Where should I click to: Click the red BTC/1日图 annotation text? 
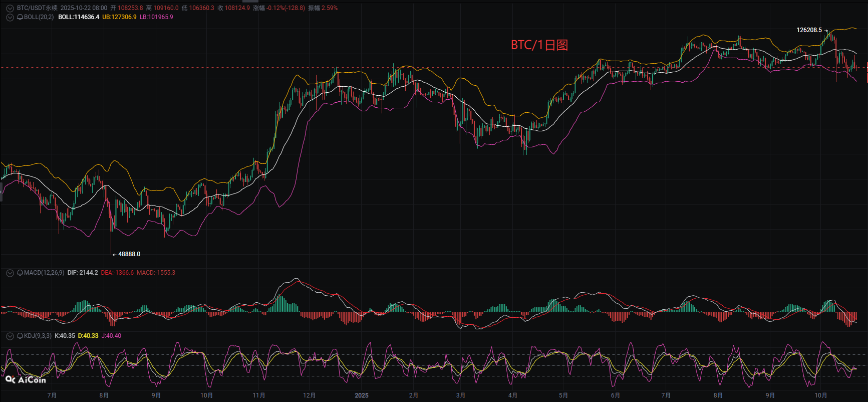pos(539,45)
